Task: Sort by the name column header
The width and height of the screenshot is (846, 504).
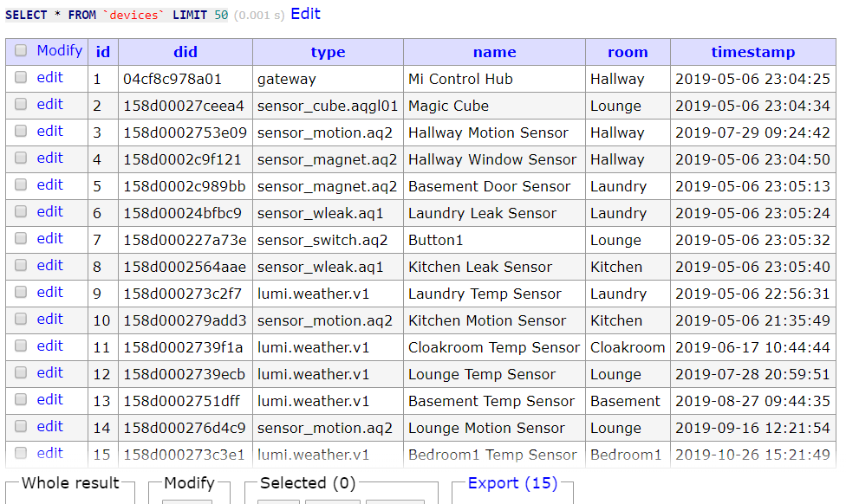Action: [494, 52]
